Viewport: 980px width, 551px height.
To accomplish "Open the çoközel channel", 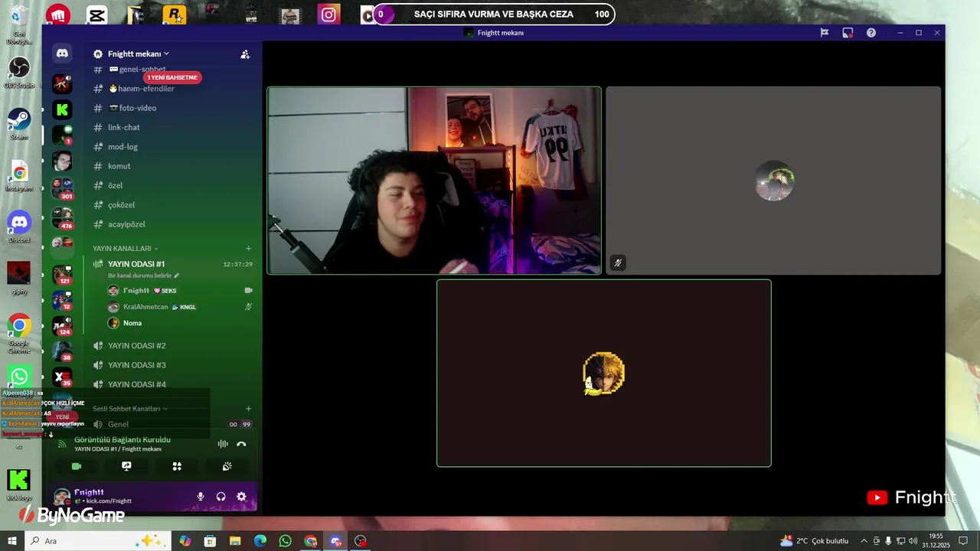I will pos(172,205).
